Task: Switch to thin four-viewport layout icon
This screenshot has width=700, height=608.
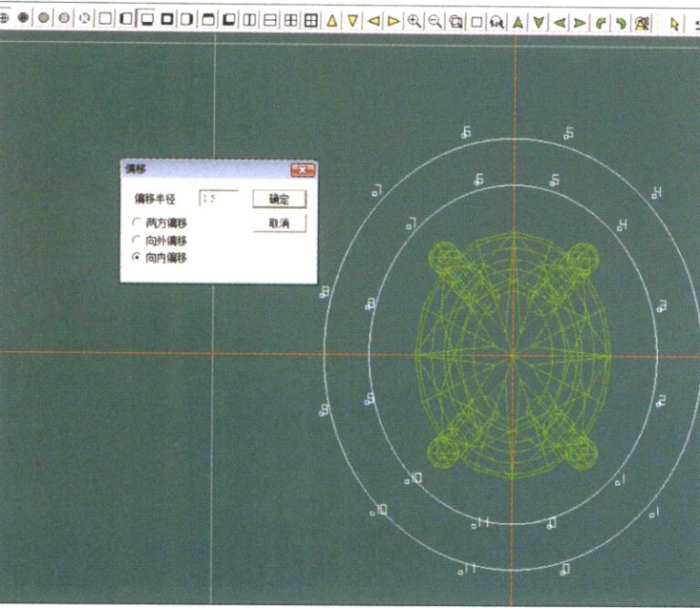Action: point(291,20)
